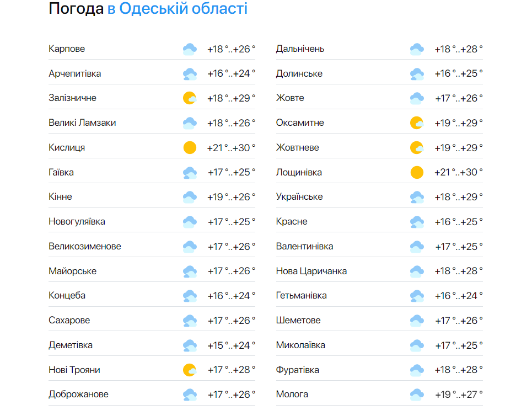The image size is (532, 410).
Task: Click the cloudy icon beside Карпове
Action: [x=190, y=48]
